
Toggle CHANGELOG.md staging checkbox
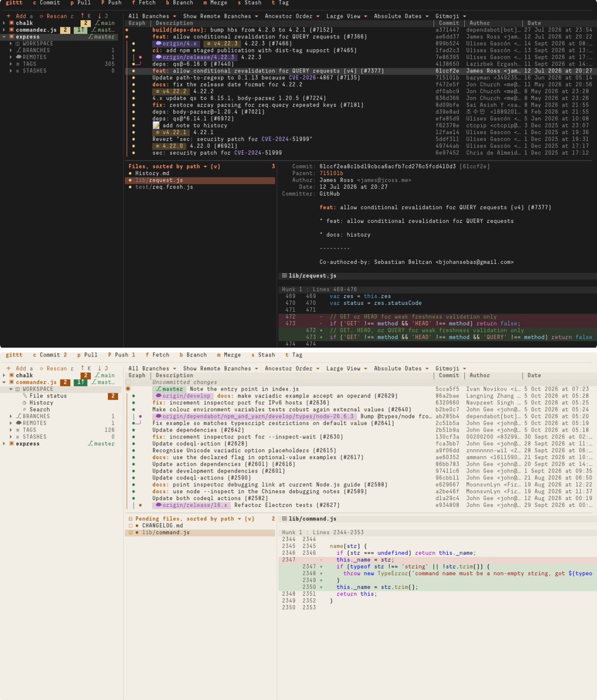(131, 526)
